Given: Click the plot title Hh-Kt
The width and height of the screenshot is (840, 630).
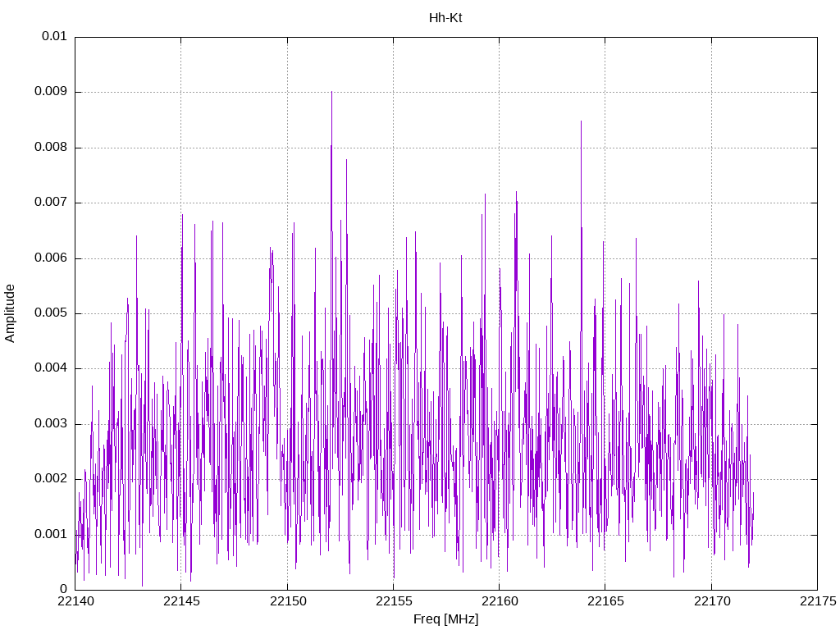Looking at the screenshot, I should (445, 18).
